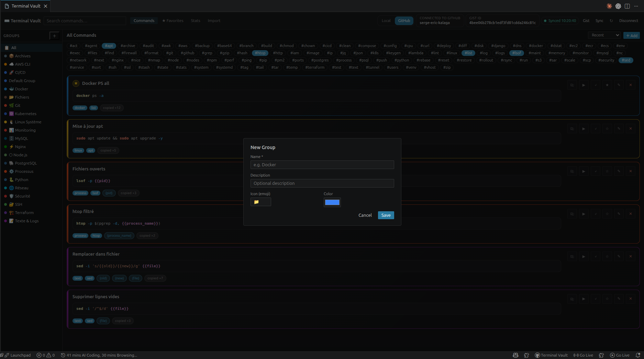
Task: Run the htop filtré command
Action: tap(584, 214)
